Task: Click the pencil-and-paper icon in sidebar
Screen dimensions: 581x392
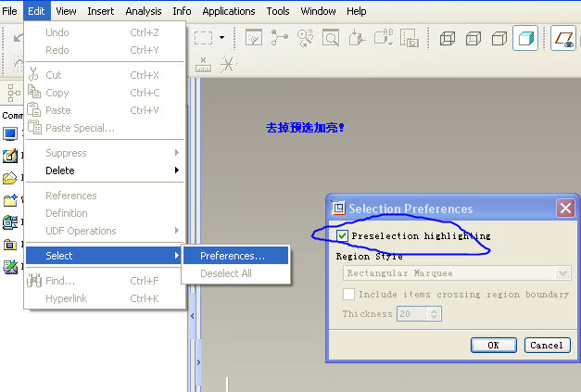Action: click(10, 156)
